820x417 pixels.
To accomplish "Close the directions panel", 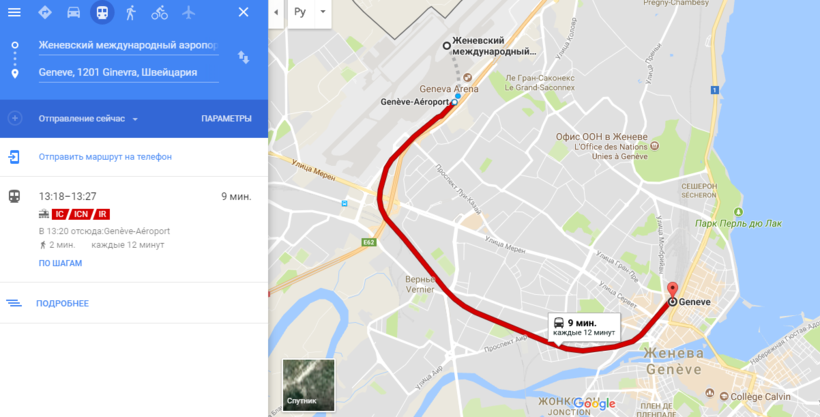I will 243,12.
